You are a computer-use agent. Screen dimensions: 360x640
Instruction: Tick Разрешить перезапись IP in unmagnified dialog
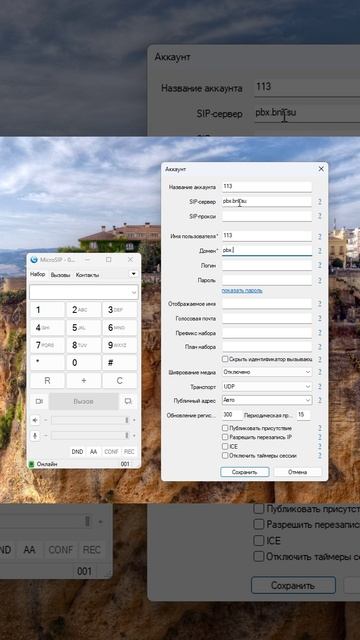click(225, 437)
